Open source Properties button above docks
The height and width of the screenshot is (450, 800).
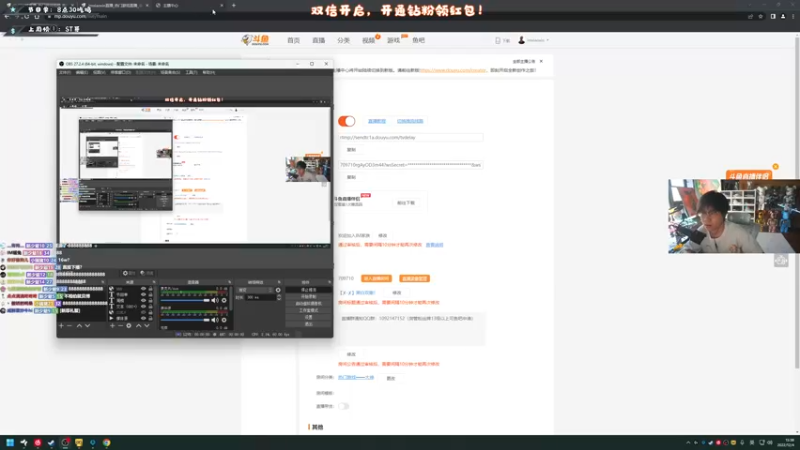(x=129, y=273)
